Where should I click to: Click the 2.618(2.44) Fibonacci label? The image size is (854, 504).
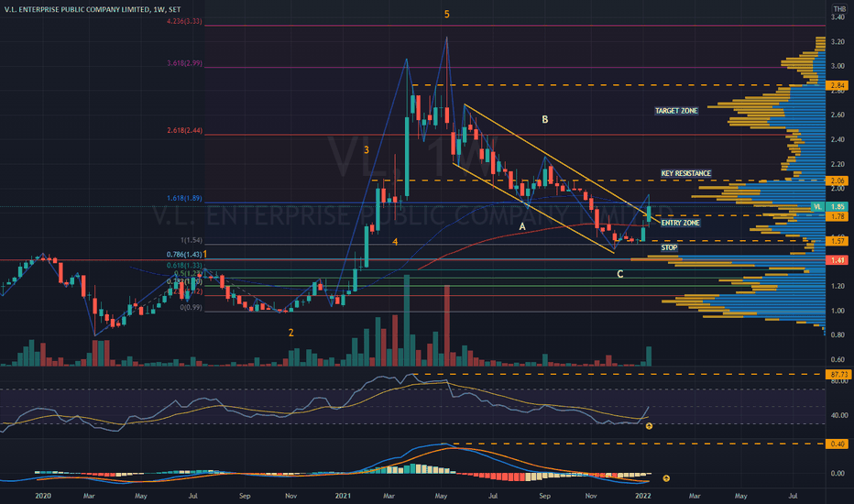click(x=184, y=131)
